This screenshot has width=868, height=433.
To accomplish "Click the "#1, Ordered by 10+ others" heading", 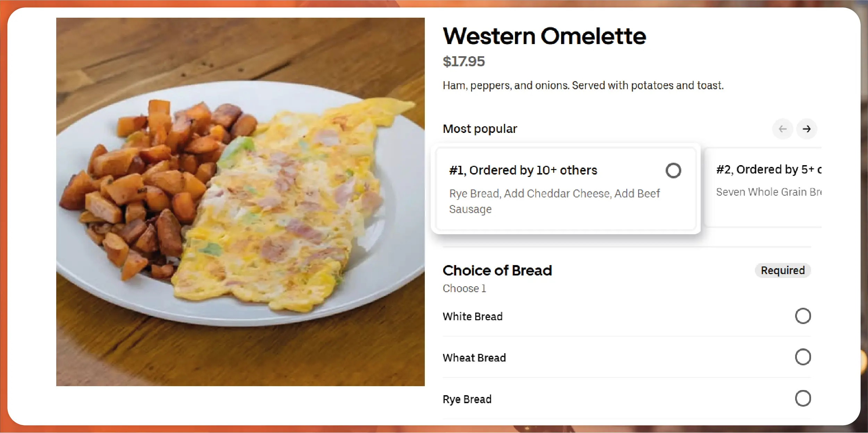I will point(523,170).
